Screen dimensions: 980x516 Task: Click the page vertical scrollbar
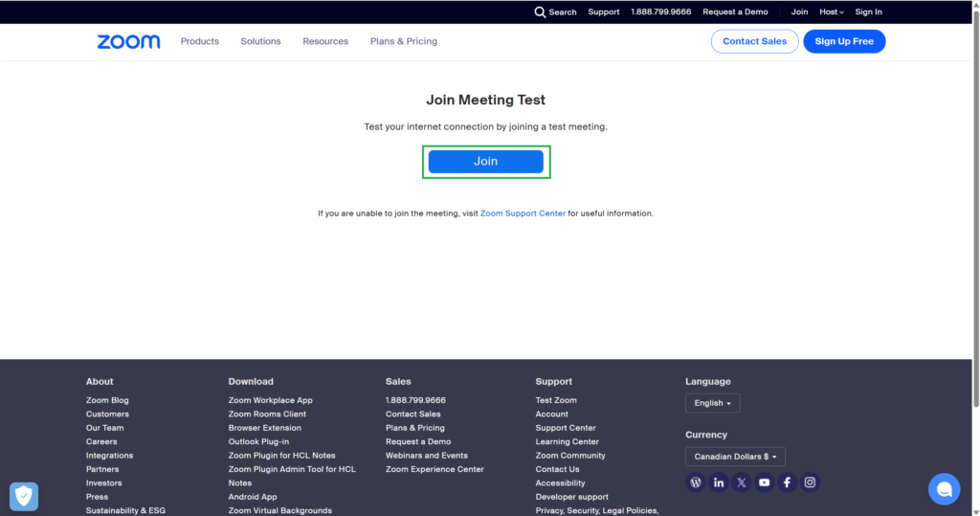coord(976,207)
